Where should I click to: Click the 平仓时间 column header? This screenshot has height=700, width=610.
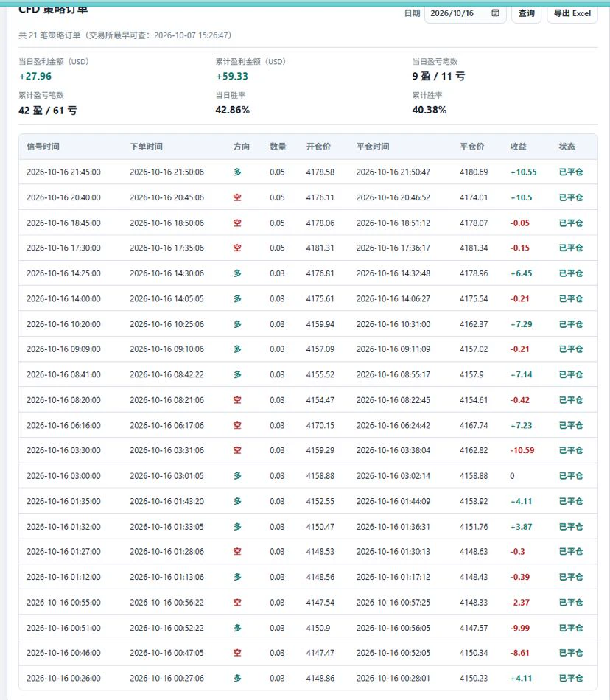tap(373, 147)
